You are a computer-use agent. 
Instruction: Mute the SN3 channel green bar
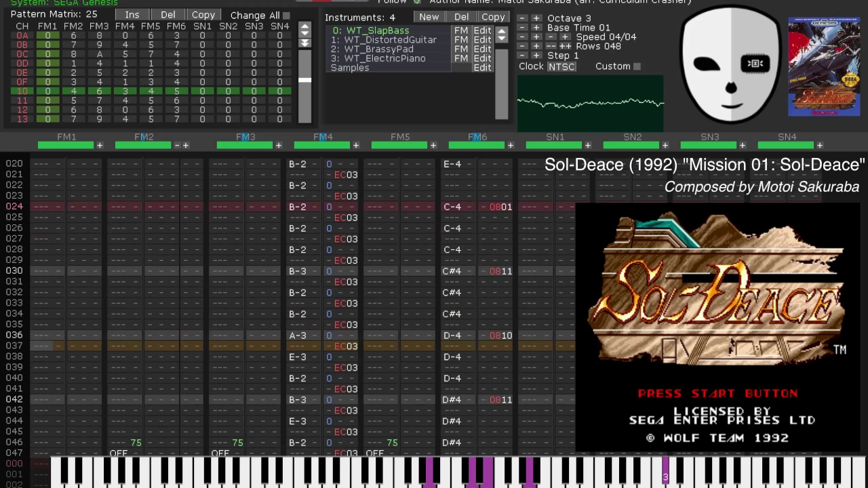pyautogui.click(x=709, y=145)
